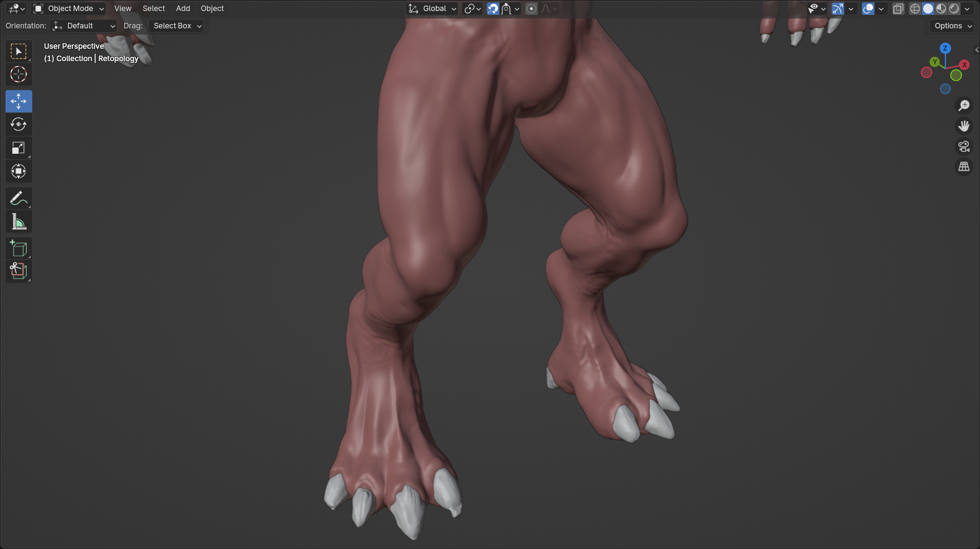Activate the Measure tool
Image resolution: width=980 pixels, height=549 pixels.
click(x=19, y=222)
